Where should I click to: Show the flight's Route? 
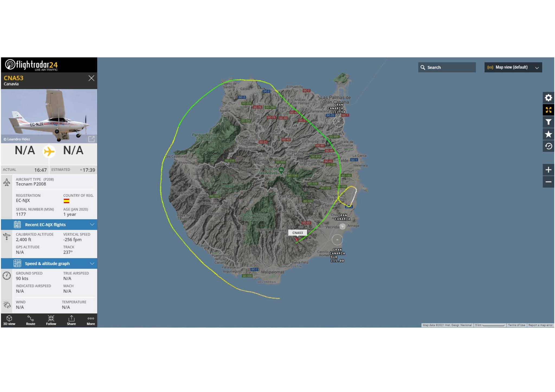31,320
